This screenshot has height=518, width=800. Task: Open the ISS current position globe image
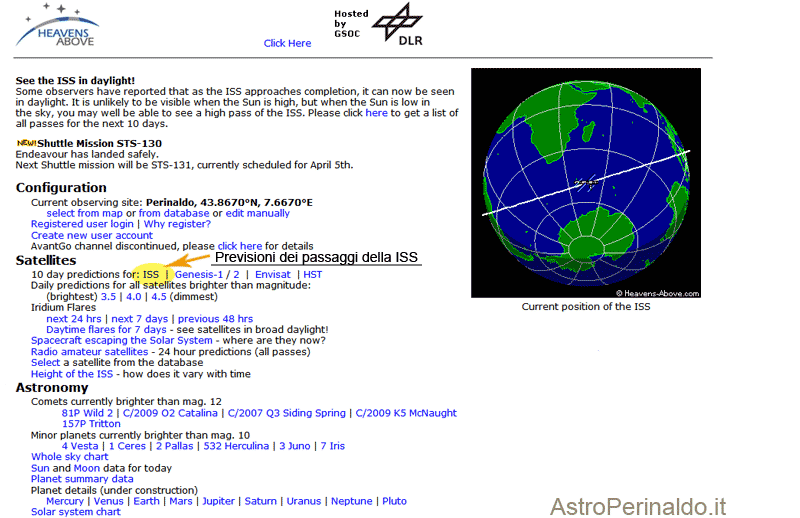tap(586, 183)
